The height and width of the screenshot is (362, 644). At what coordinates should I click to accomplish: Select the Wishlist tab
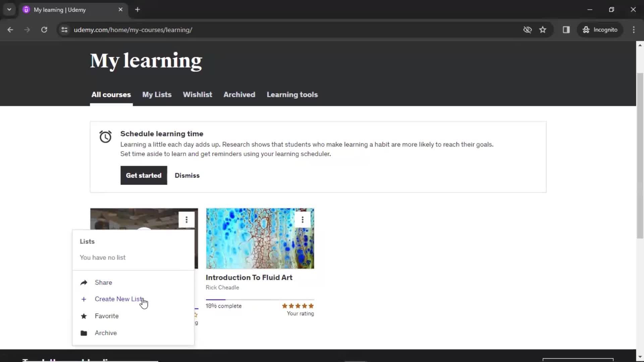point(197,94)
